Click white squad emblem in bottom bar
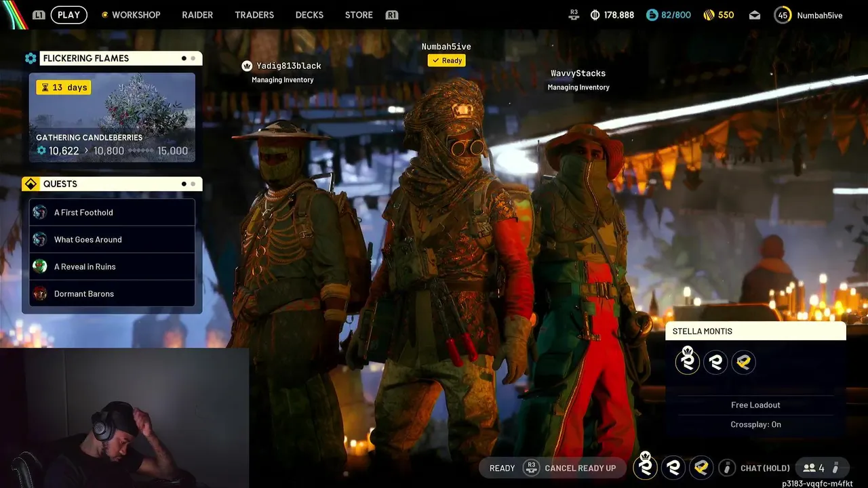Viewport: 868px width, 488px height. point(673,468)
